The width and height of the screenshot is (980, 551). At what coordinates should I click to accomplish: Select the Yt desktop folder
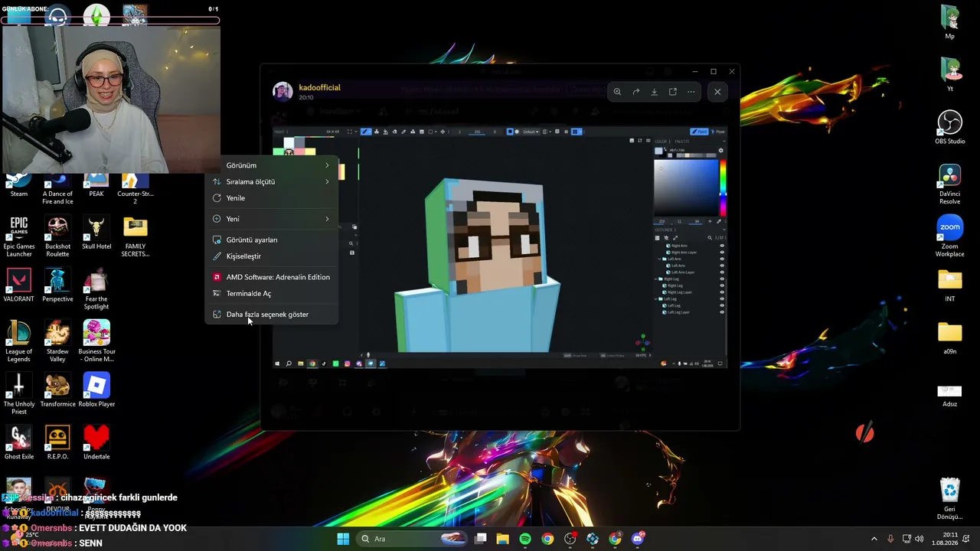coord(950,75)
